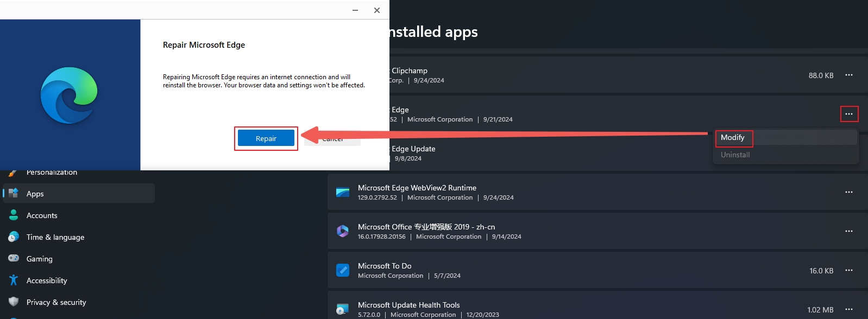Open more options for Microsoft Office 2019
This screenshot has width=868, height=319.
click(849, 231)
